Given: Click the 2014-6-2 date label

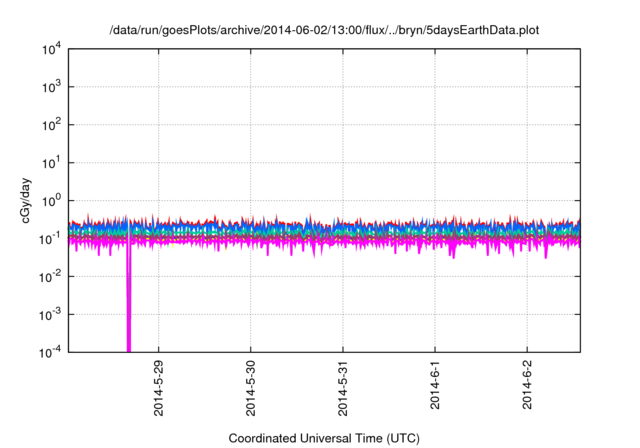Looking at the screenshot, I should tap(527, 385).
